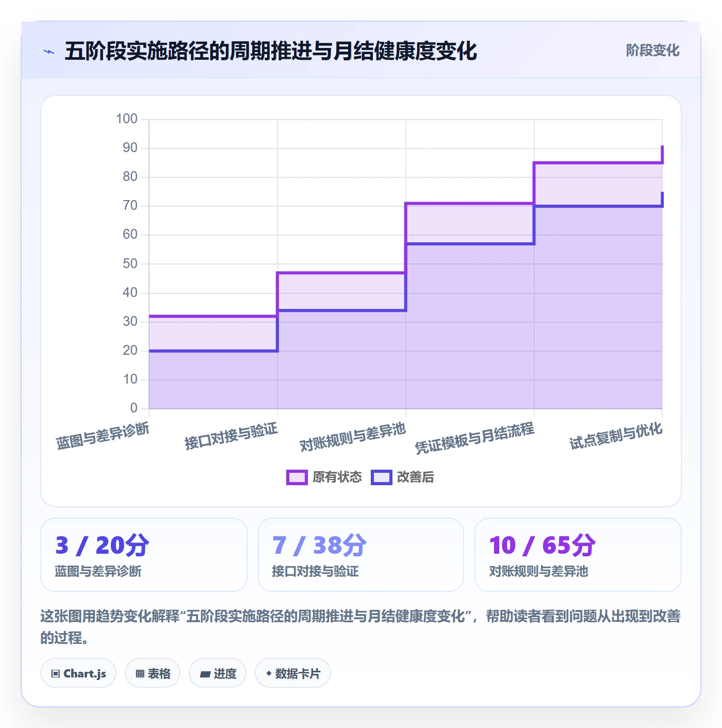Open the 10 / 65分 data card

578,555
